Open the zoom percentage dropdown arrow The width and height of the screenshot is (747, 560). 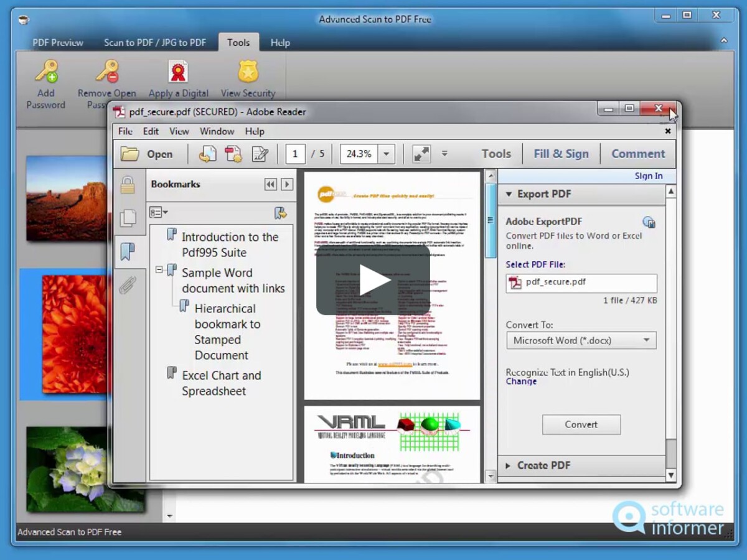[386, 154]
